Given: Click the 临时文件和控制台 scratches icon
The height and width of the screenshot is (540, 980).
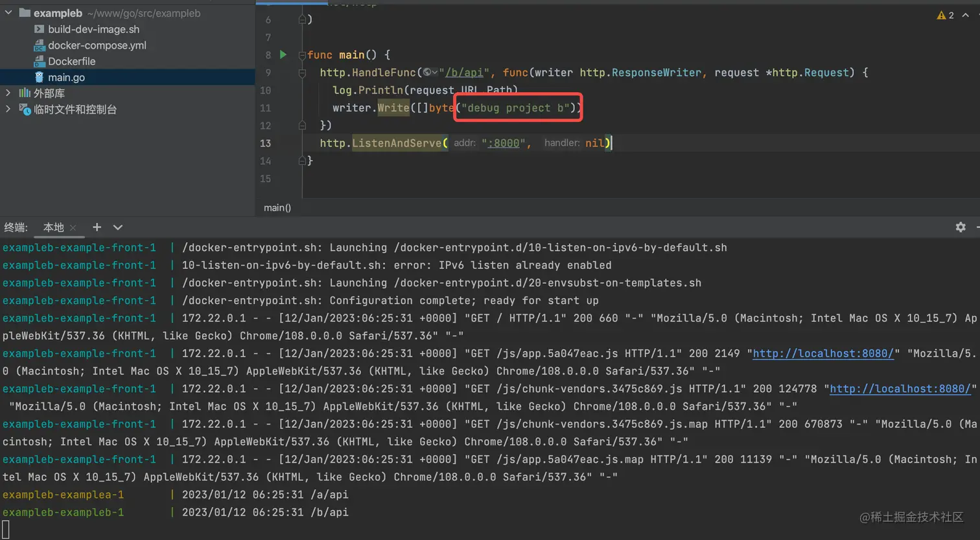Looking at the screenshot, I should 25,109.
